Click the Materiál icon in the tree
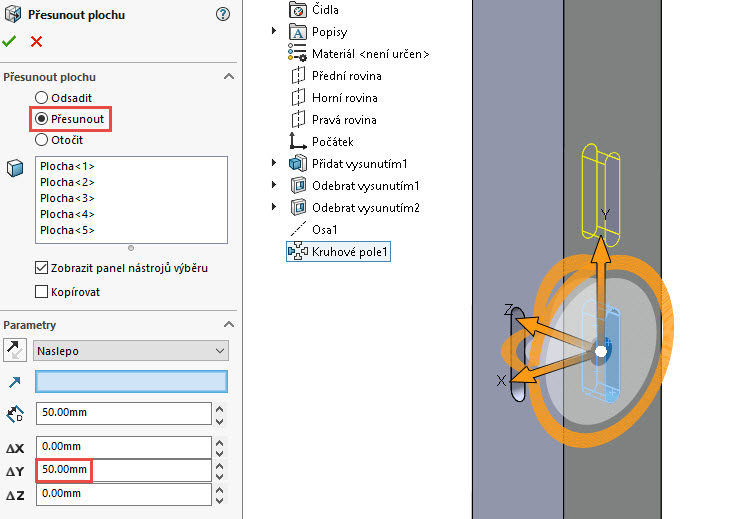The width and height of the screenshot is (750, 519). click(297, 53)
